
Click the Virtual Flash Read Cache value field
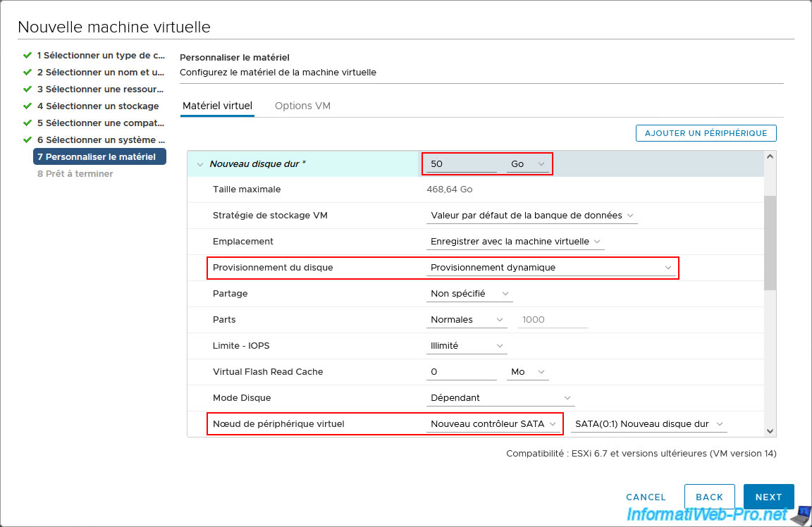pyautogui.click(x=462, y=372)
